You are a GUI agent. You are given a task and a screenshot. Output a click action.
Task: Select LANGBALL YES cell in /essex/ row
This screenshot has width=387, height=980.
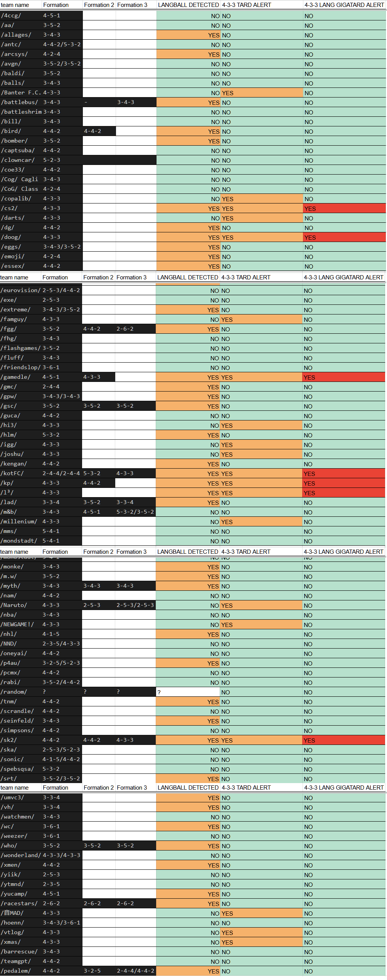tap(188, 266)
